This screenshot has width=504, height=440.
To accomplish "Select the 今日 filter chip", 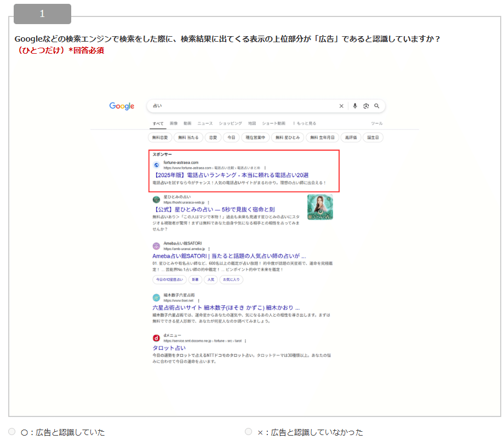I will click(231, 138).
